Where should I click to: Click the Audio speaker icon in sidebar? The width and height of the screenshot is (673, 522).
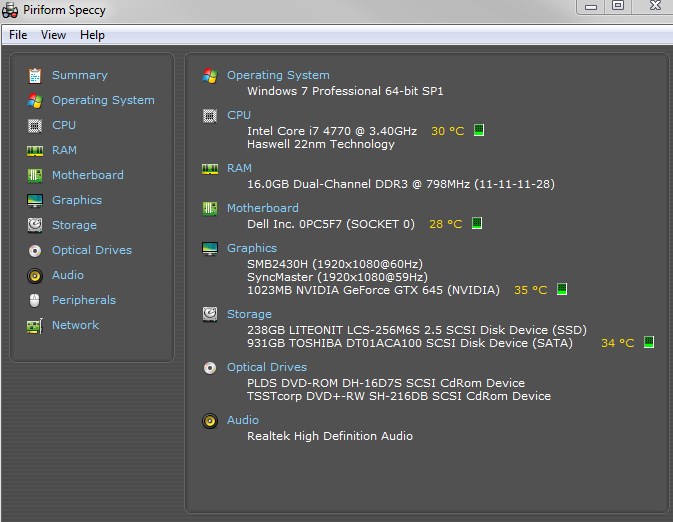[35, 276]
